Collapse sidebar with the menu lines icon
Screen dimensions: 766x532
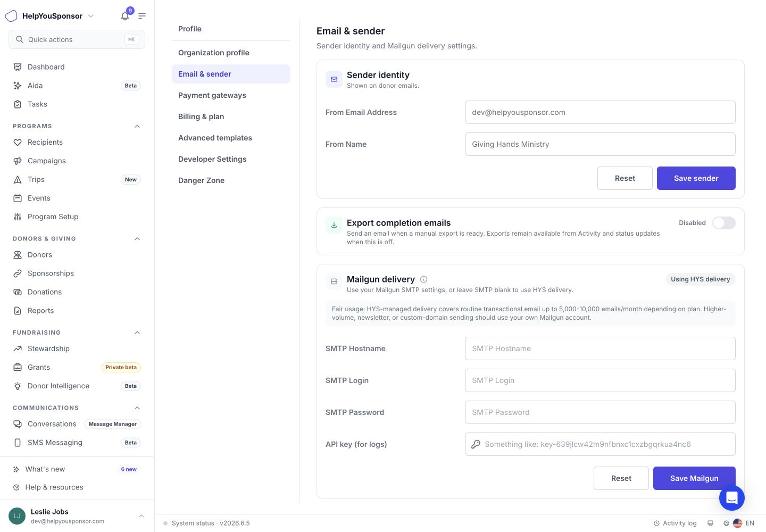pos(142,16)
